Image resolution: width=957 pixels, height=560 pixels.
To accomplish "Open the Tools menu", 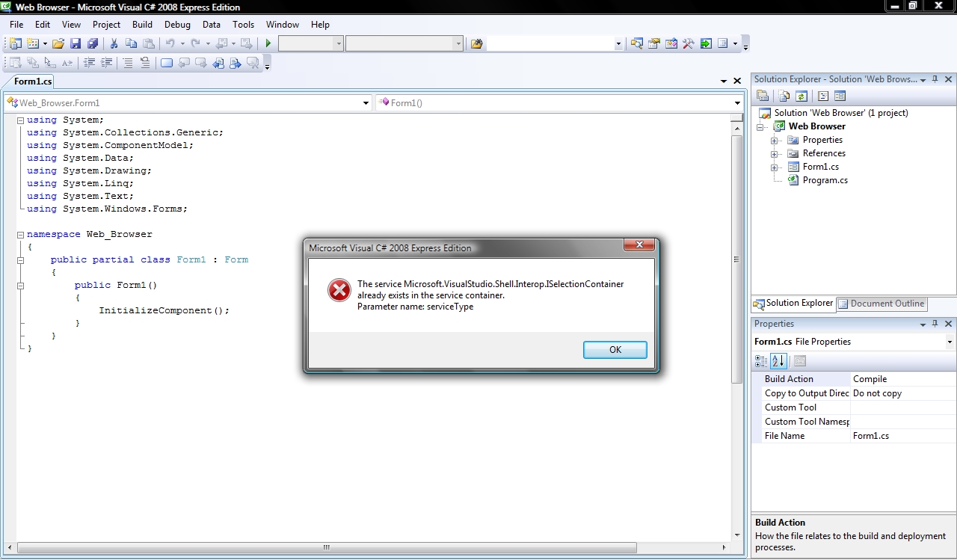I will [x=243, y=25].
